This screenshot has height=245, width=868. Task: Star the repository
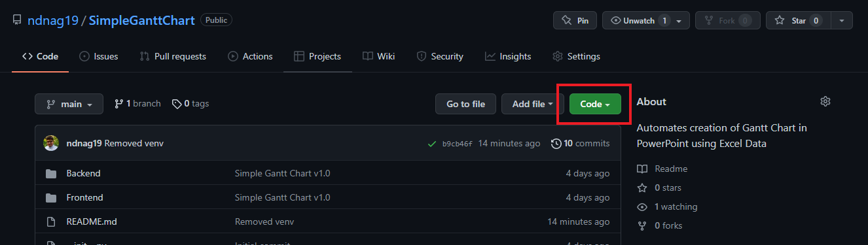(x=798, y=21)
